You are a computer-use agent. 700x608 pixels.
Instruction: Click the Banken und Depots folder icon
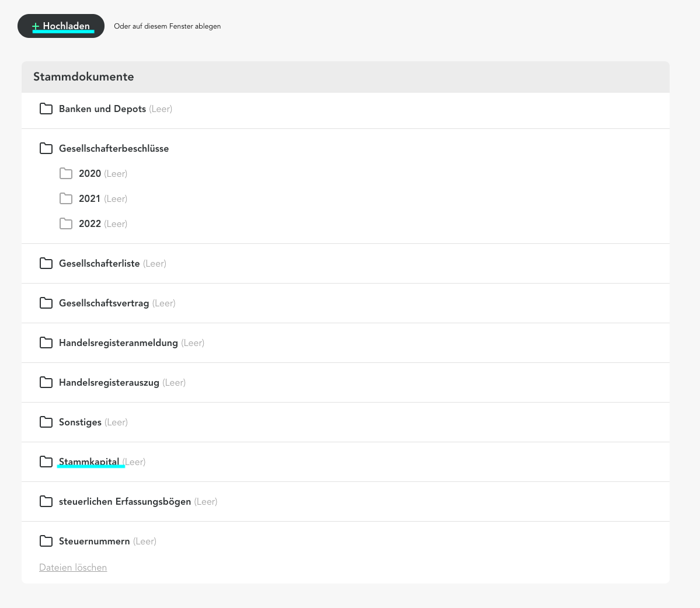[46, 109]
